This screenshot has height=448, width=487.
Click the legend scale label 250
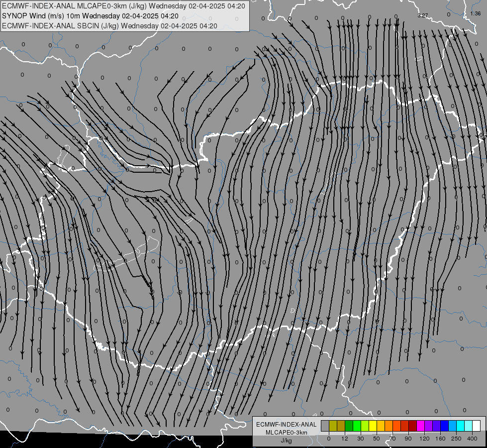coord(456,439)
